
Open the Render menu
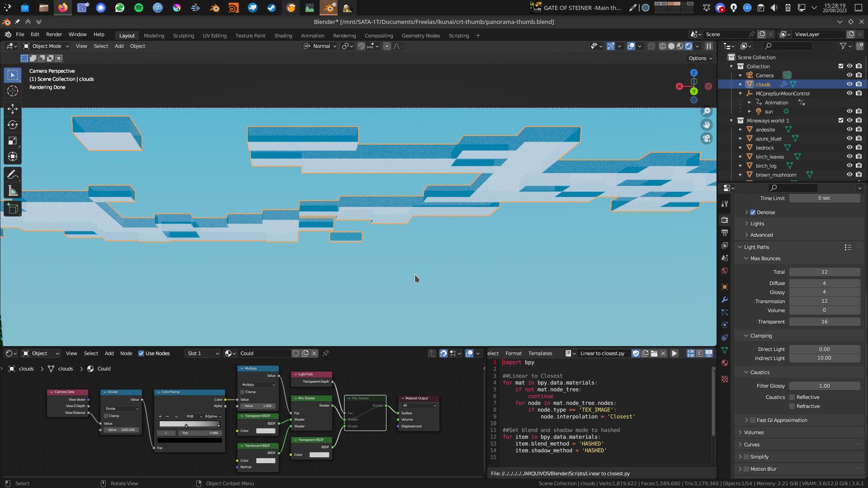pyautogui.click(x=54, y=34)
